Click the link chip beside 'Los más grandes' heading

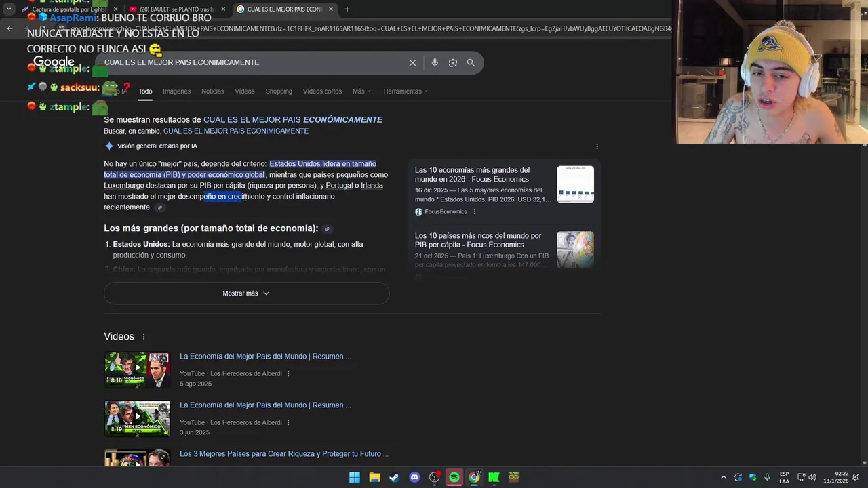[x=327, y=229]
